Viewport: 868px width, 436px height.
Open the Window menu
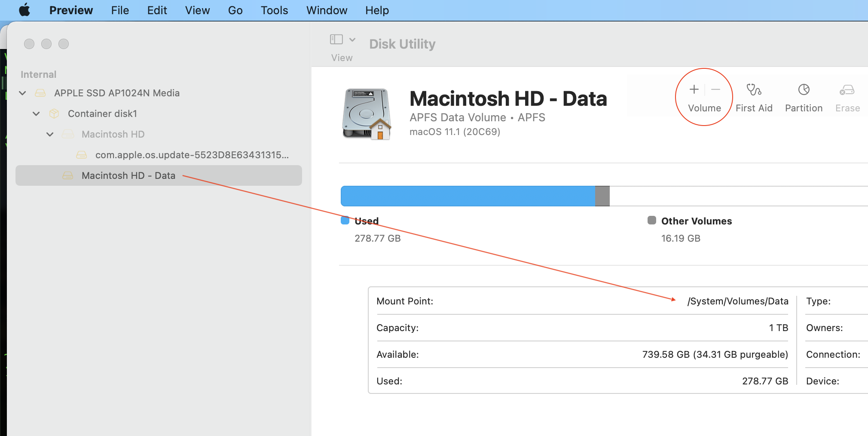(327, 10)
